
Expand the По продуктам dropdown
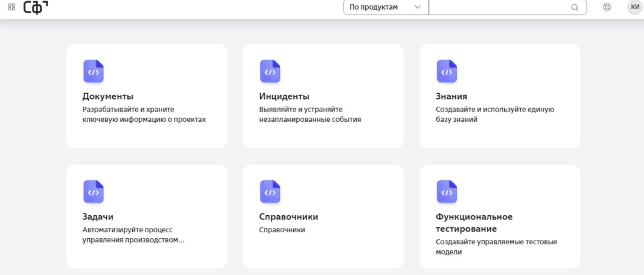(378, 8)
